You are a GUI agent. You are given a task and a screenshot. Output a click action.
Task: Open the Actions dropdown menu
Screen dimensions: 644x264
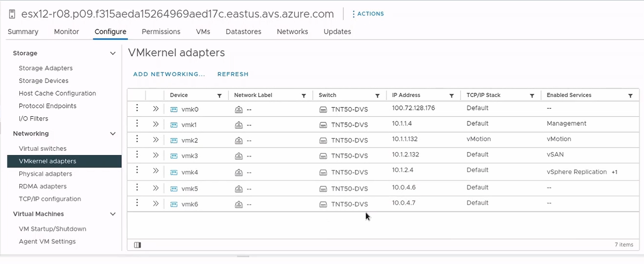click(368, 14)
